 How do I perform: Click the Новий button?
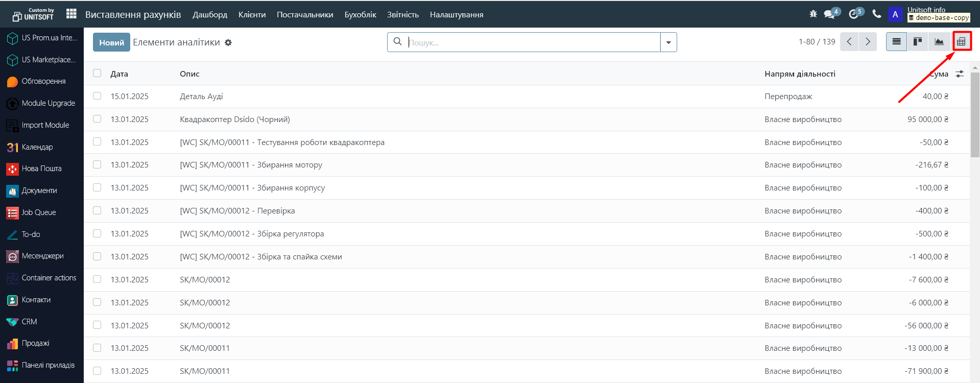point(111,42)
